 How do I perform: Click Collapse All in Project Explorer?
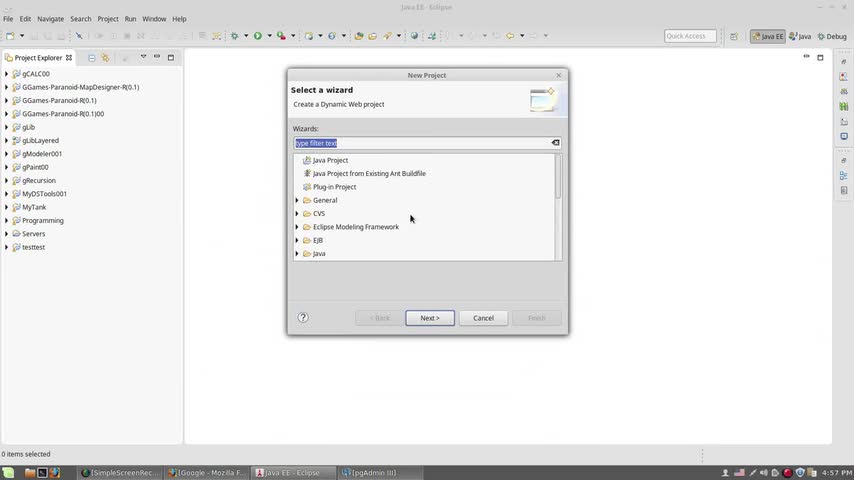point(92,58)
